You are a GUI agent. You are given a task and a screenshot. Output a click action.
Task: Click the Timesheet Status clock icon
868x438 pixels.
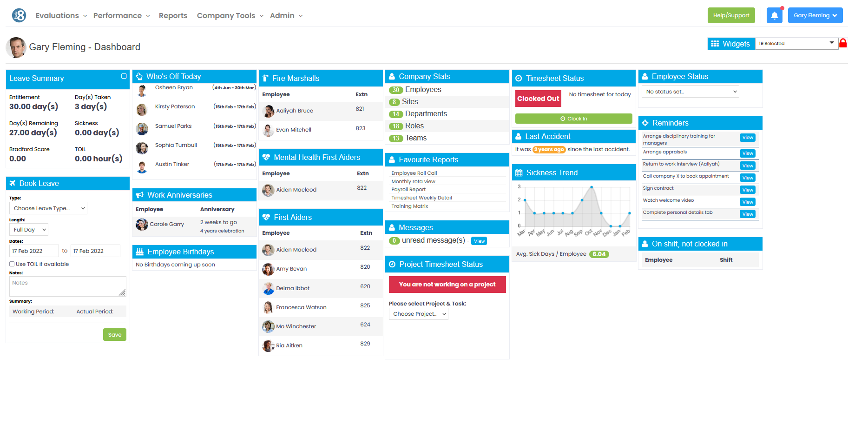[x=520, y=78]
